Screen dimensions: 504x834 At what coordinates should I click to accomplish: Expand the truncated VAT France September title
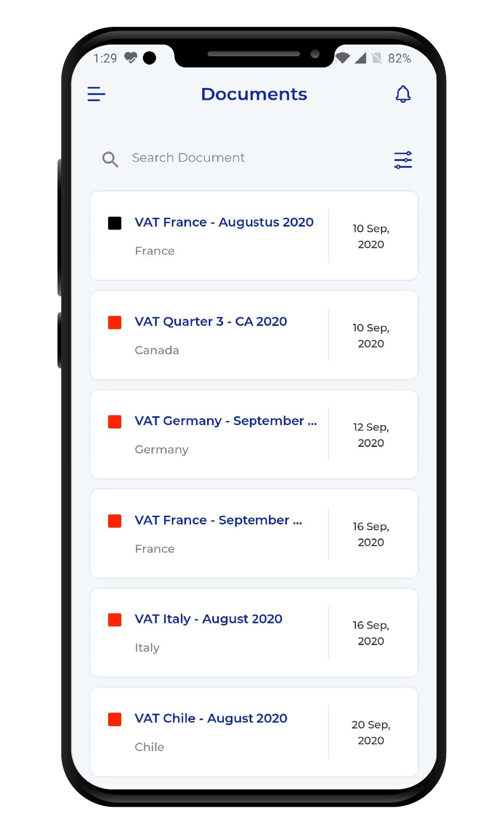(x=218, y=520)
